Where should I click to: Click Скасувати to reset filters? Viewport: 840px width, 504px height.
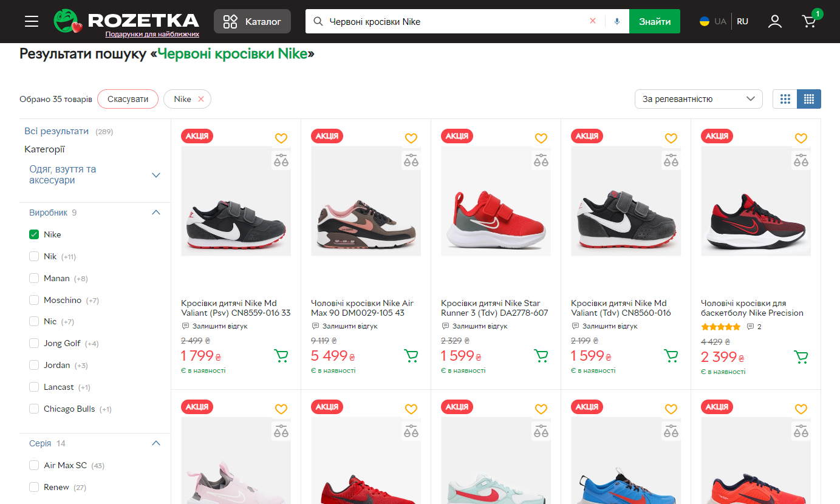128,99
